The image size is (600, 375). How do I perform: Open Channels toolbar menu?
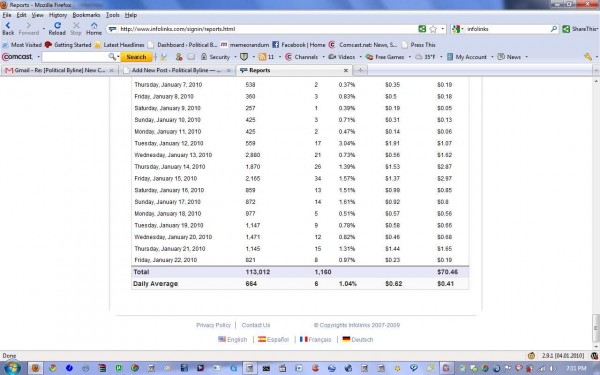tap(305, 57)
